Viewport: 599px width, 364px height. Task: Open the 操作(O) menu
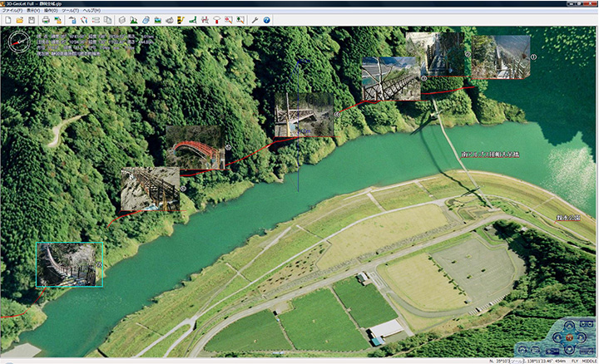coord(51,11)
